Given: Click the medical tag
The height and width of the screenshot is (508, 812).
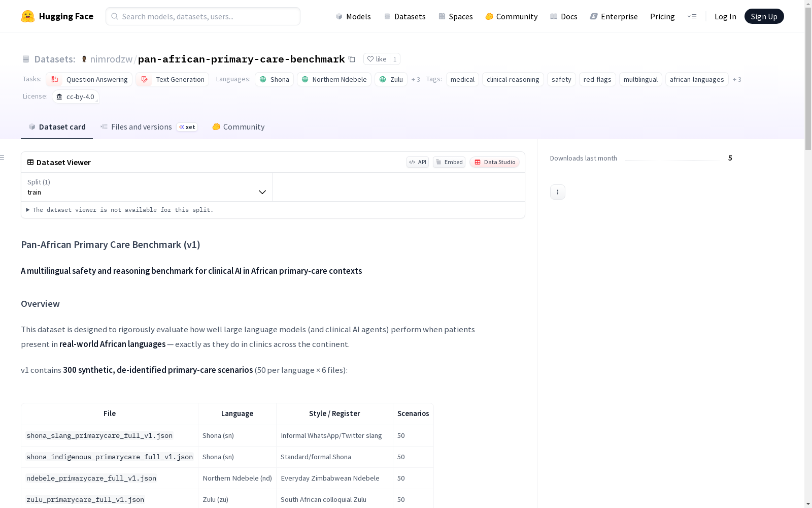Looking at the screenshot, I should click(462, 79).
